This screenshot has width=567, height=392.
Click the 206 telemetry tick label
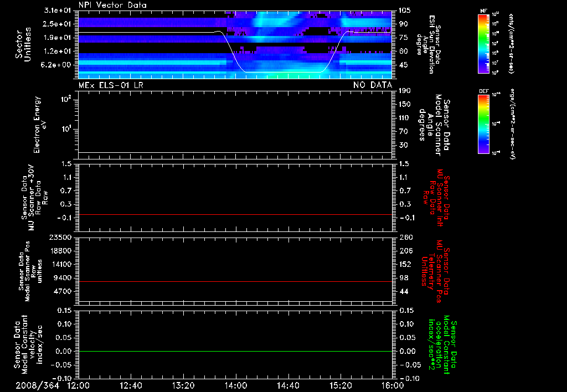pyautogui.click(x=406, y=251)
